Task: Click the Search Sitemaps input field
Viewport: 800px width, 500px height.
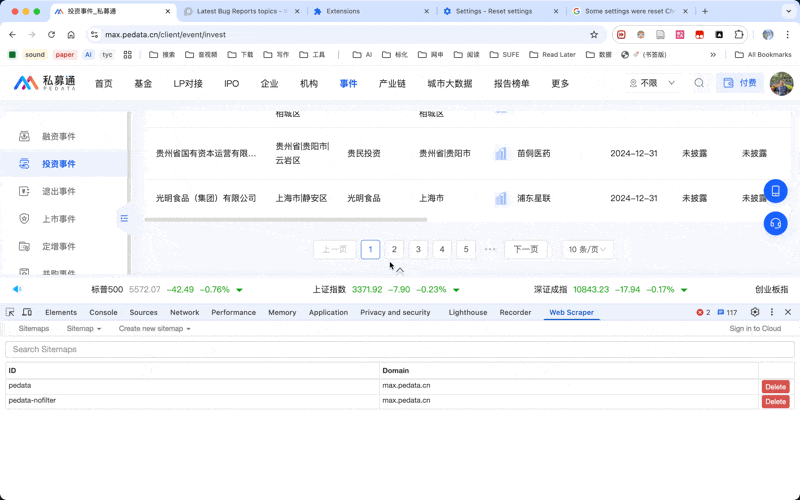Action: [x=400, y=349]
